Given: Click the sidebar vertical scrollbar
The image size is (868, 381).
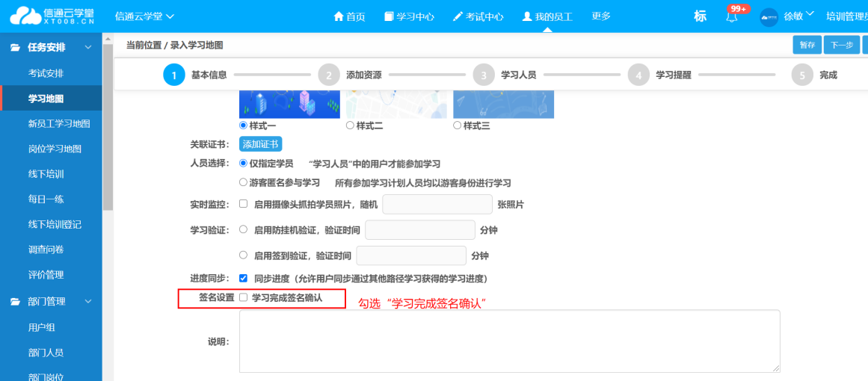Looking at the screenshot, I should [108, 127].
